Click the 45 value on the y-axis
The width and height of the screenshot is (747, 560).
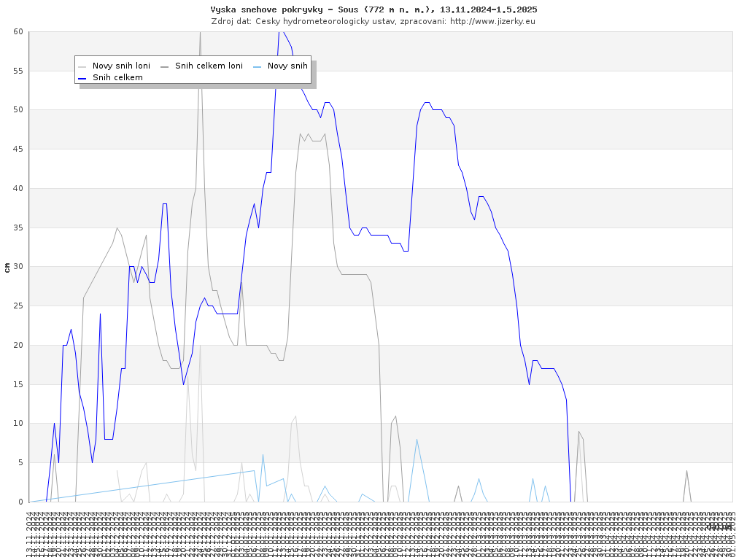pyautogui.click(x=18, y=149)
